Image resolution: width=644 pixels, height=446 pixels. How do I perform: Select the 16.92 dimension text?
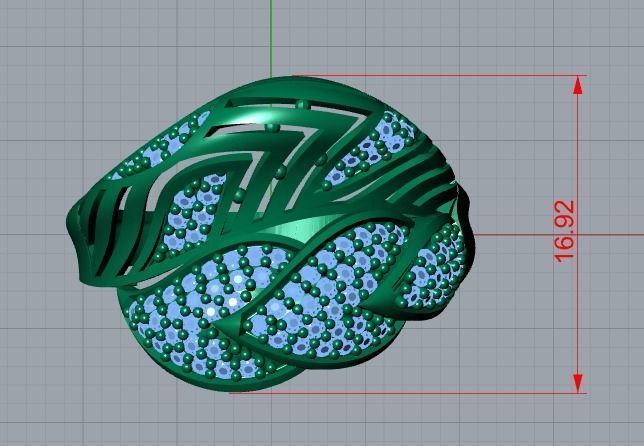tap(565, 231)
